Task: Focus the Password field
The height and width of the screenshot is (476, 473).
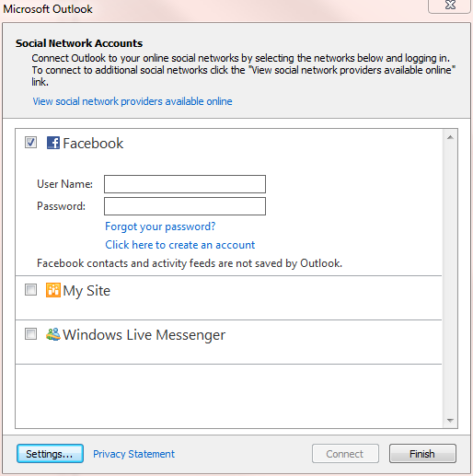Action: tap(185, 206)
